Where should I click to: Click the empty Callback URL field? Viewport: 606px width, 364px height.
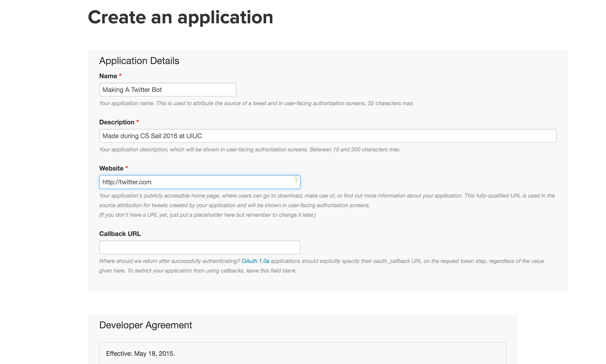[x=200, y=247]
